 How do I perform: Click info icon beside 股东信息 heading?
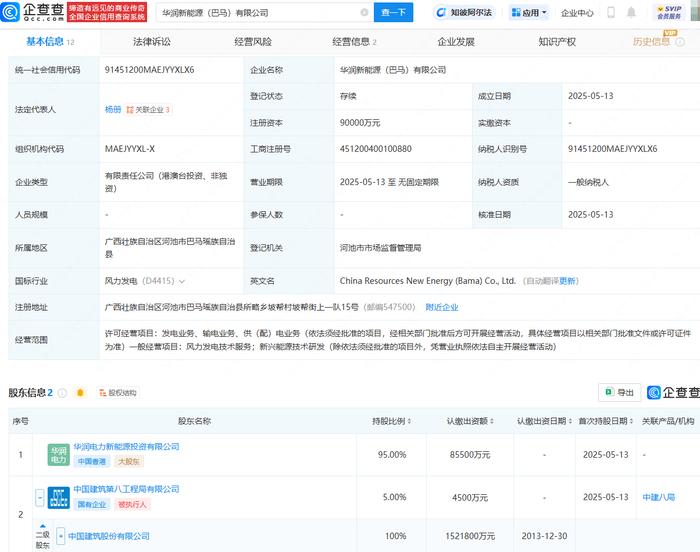coord(62,393)
